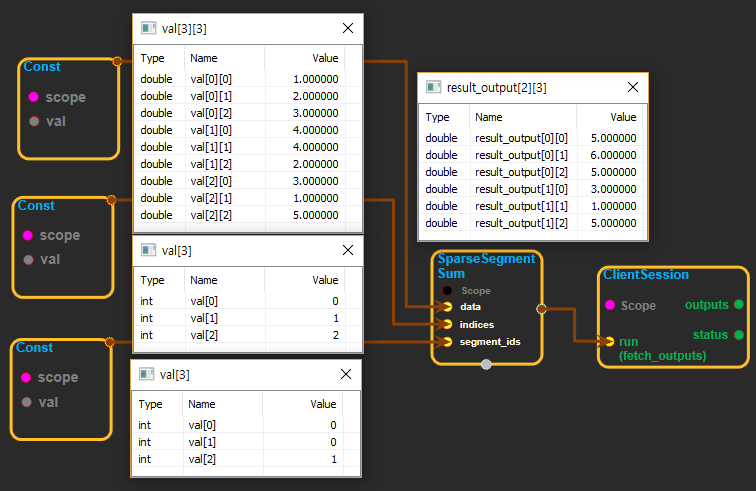The image size is (756, 491).
Task: Close the val[3][3] watch window
Action: [x=347, y=29]
